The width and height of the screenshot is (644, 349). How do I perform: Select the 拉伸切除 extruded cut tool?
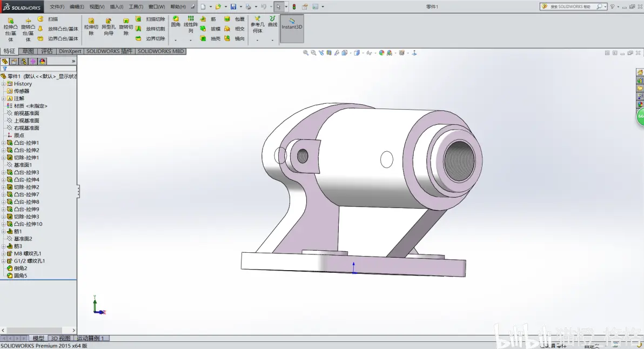[x=91, y=26]
